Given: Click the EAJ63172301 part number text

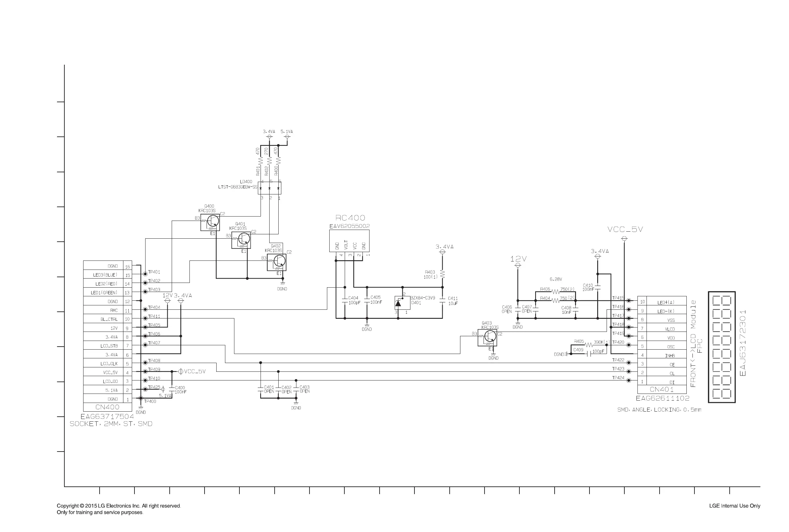Looking at the screenshot, I should tap(743, 343).
